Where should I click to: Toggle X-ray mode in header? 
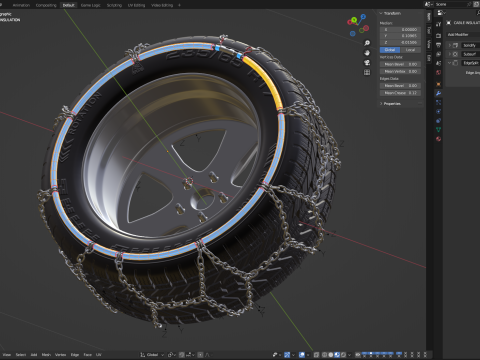pos(316,355)
